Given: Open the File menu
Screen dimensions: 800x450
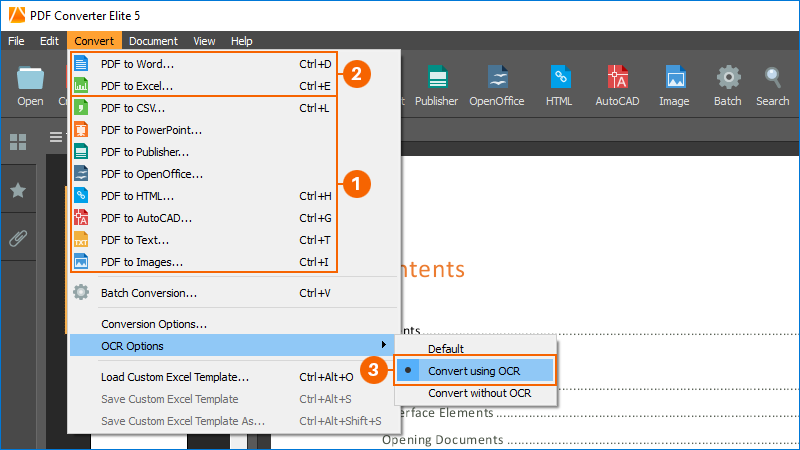Looking at the screenshot, I should [16, 41].
